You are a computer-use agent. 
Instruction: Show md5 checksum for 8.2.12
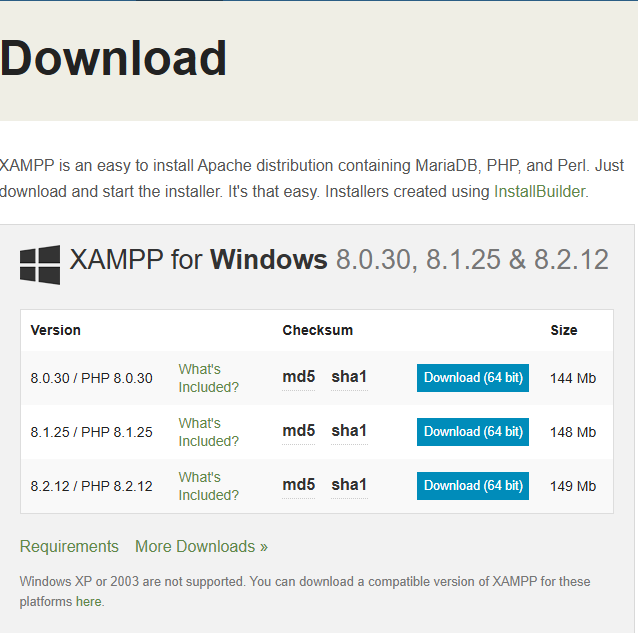point(298,485)
